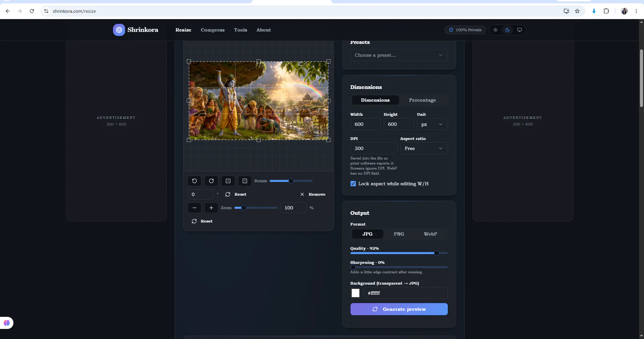Click the Quality slider handle

436,253
